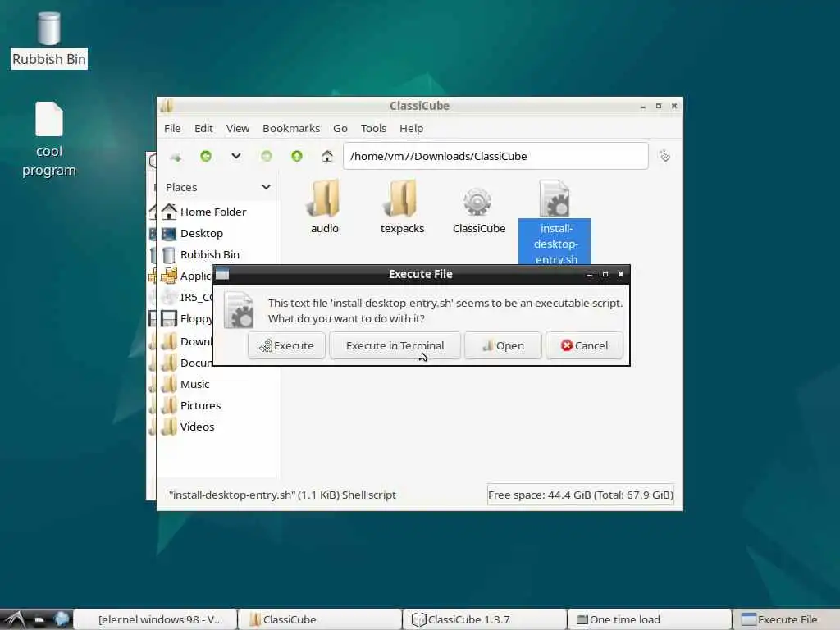Screen dimensions: 840x630
Task: Click the path bar address field
Action: point(495,156)
